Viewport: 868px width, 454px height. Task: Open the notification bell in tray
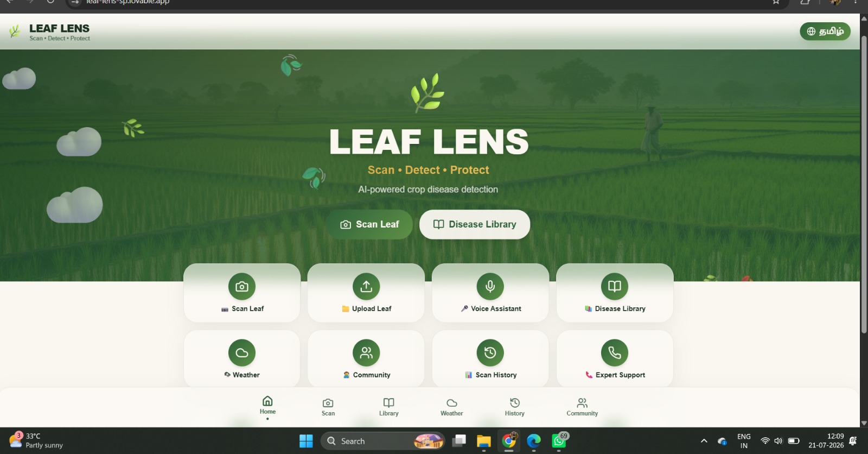pos(853,441)
